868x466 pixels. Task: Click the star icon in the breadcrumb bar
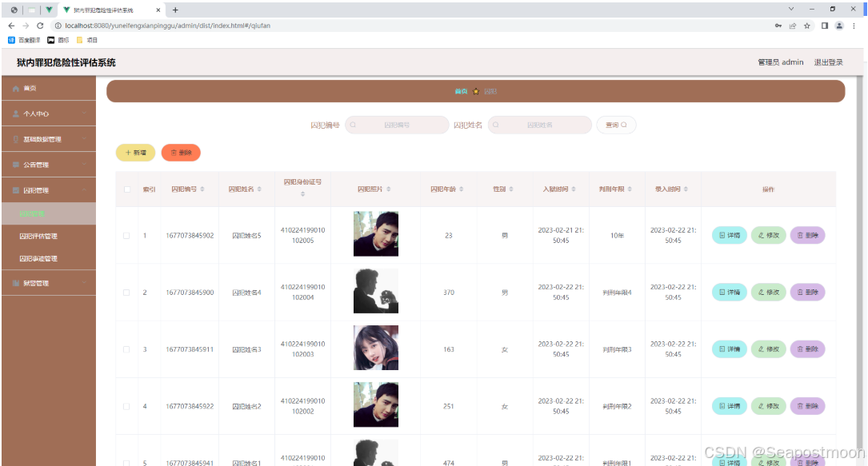click(476, 91)
